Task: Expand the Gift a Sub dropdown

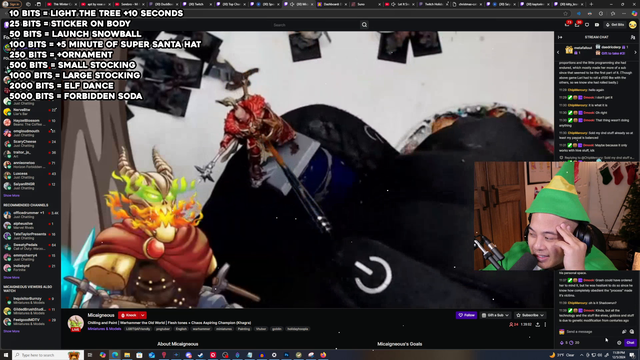Action: 507,315
